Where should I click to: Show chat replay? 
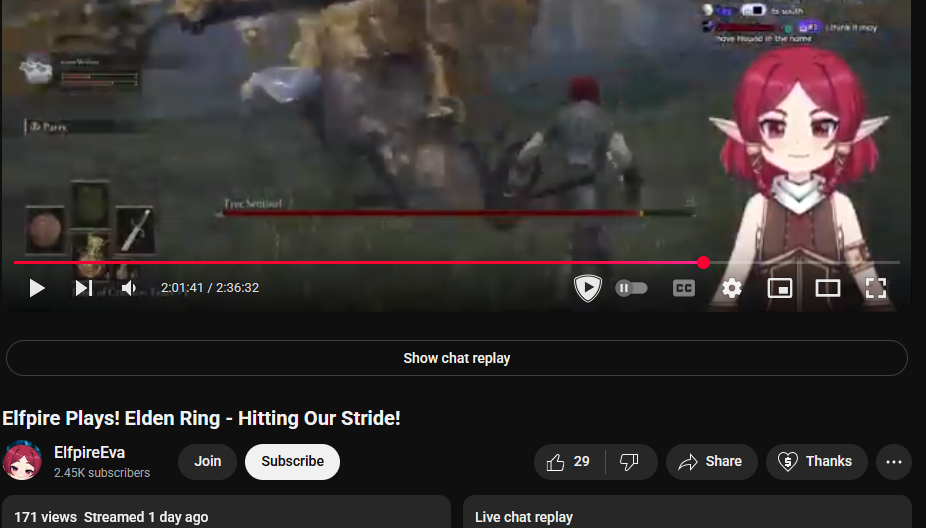(457, 358)
